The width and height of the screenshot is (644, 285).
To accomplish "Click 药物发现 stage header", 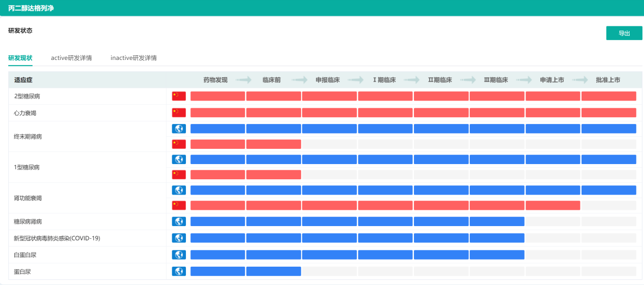I will tap(215, 80).
